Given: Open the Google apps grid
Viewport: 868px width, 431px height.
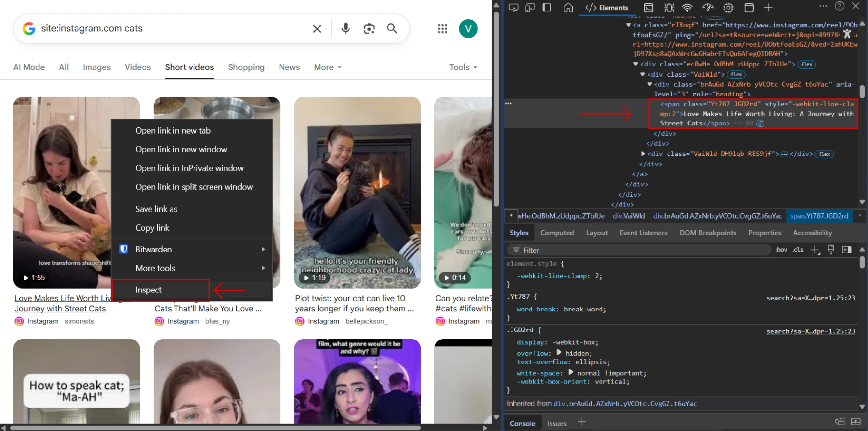Looking at the screenshot, I should [442, 28].
